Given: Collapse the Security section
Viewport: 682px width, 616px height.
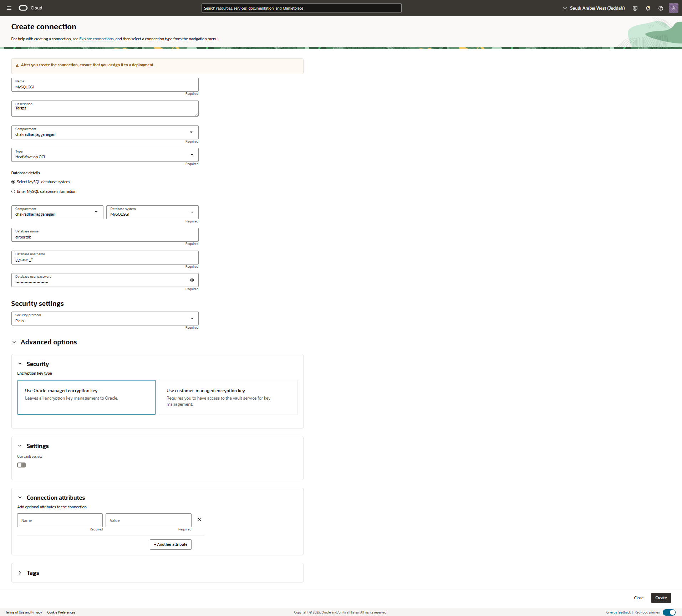Looking at the screenshot, I should 20,364.
